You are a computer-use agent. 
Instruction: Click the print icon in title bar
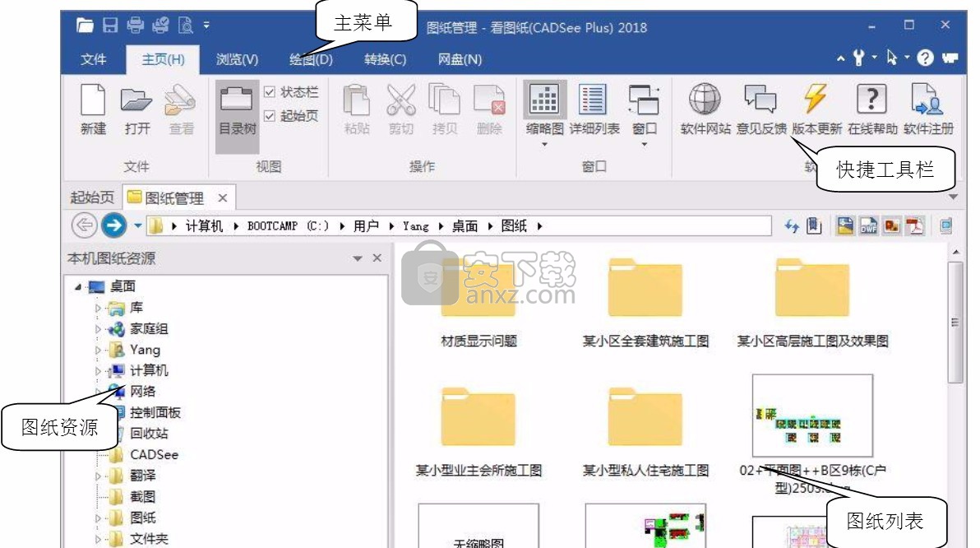[135, 25]
